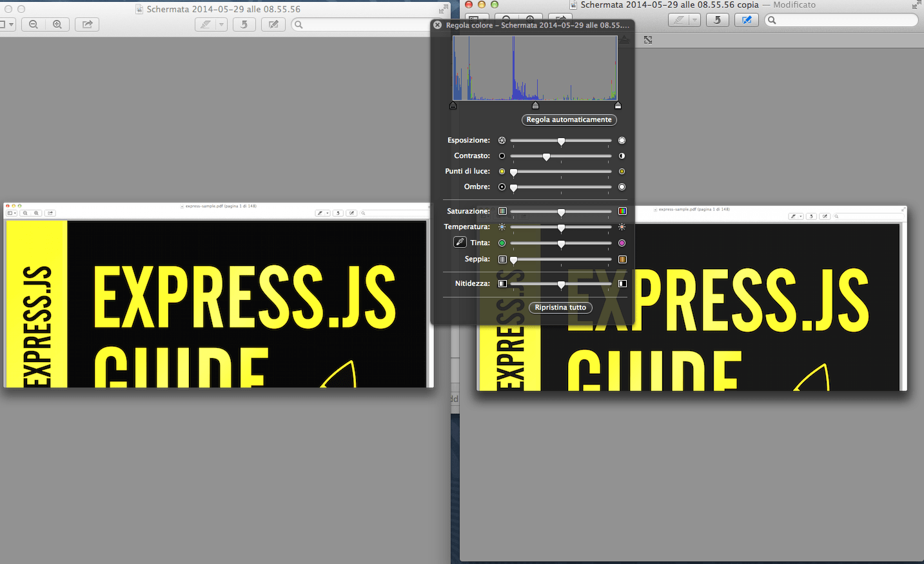Enter full screen in the left window
The image size is (924, 564).
click(443, 9)
